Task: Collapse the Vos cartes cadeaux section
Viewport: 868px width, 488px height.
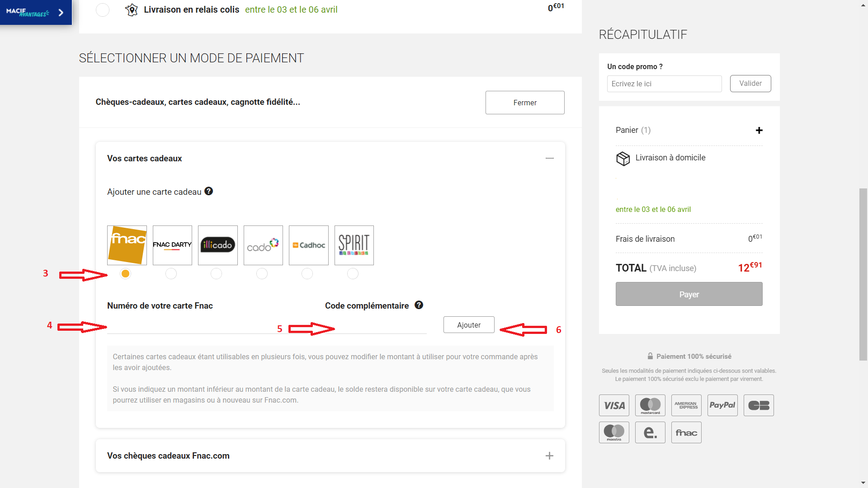Action: [550, 158]
